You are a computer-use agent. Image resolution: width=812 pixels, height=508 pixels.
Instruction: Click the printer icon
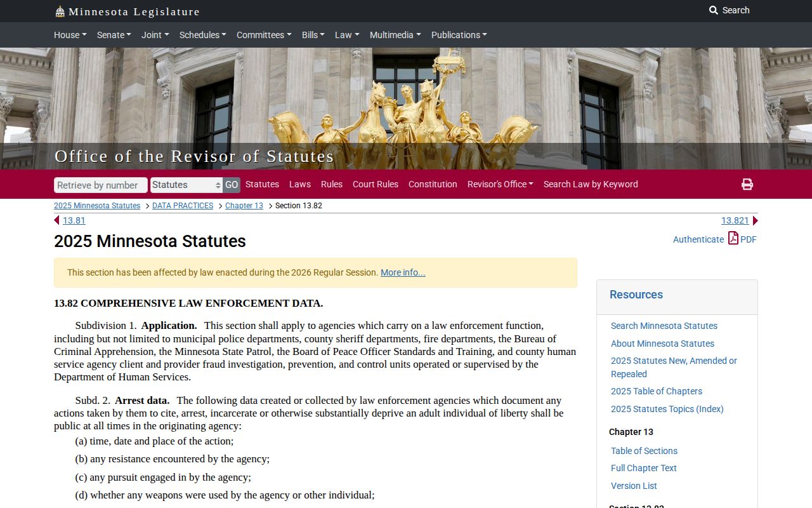tap(747, 184)
